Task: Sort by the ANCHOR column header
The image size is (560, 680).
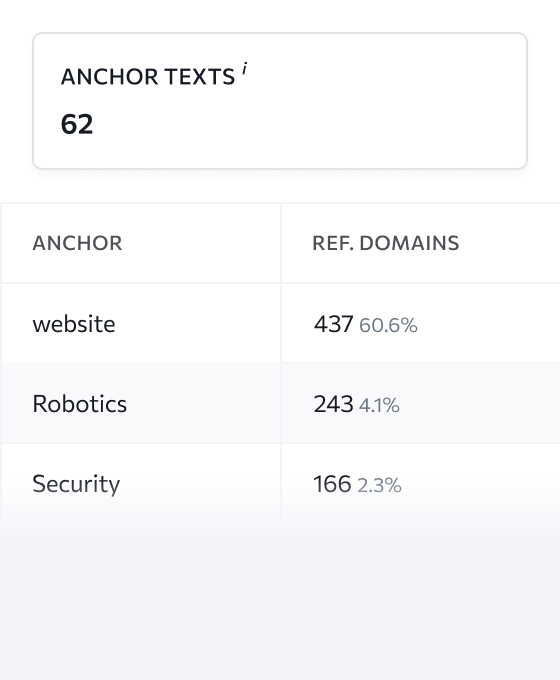Action: [x=77, y=243]
